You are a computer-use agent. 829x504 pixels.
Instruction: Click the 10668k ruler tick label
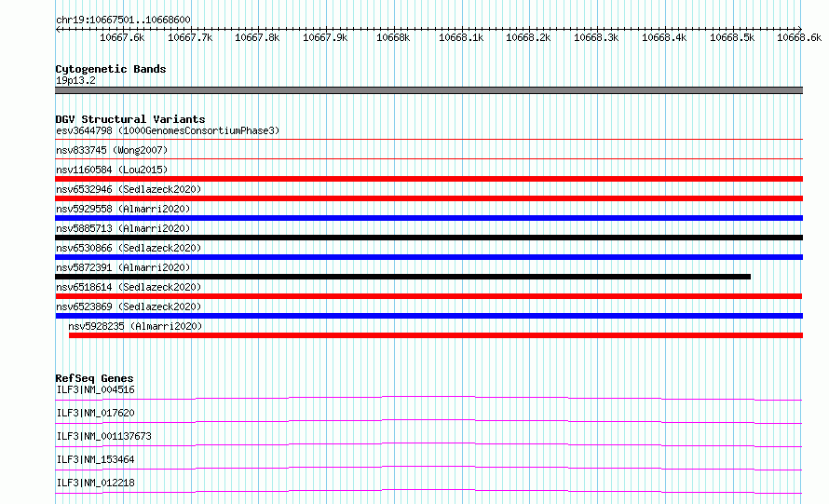pyautogui.click(x=393, y=37)
